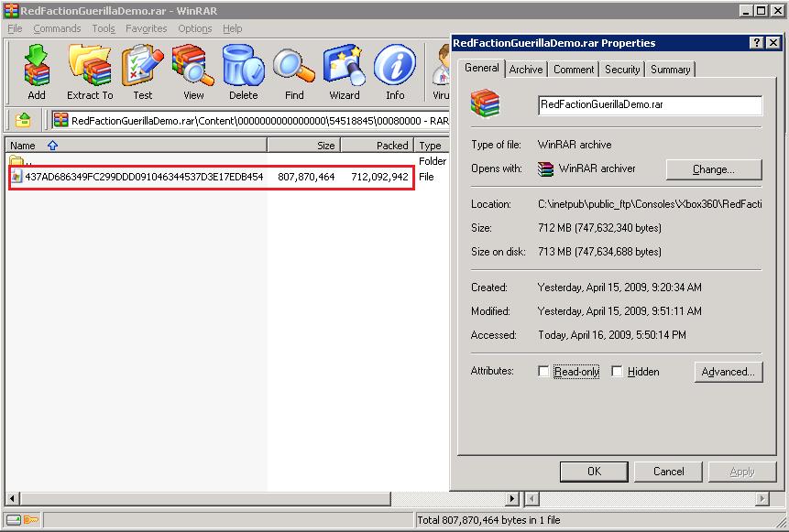Toggle the Read-only attribute checkbox
This screenshot has height=532, width=789.
543,371
